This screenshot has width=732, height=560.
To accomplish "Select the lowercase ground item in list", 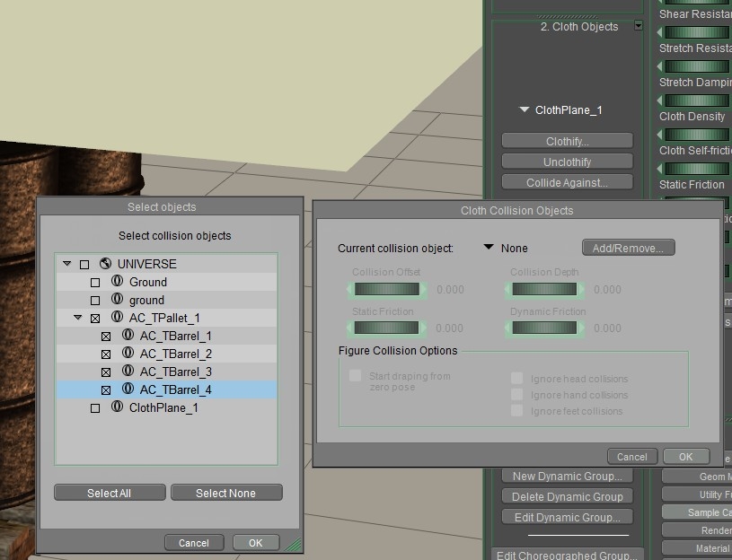I will pos(146,300).
